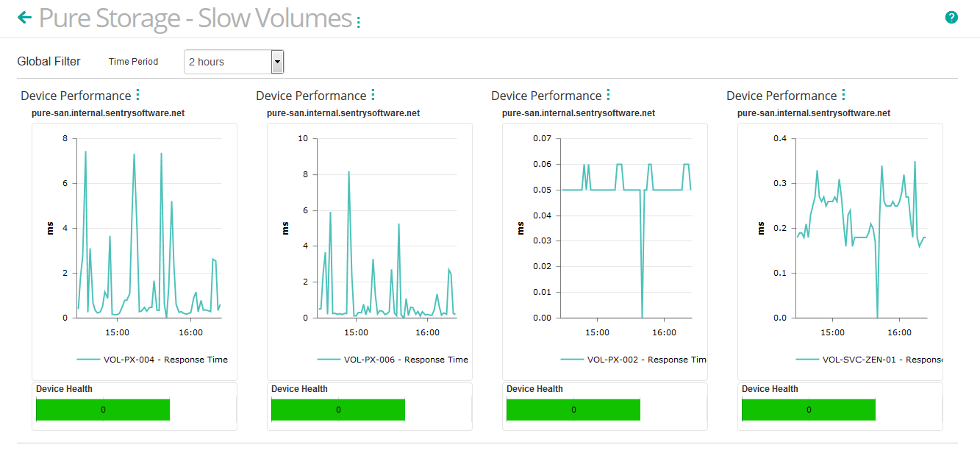Click the back arrow to return
This screenshot has width=980, height=464.
tap(24, 17)
